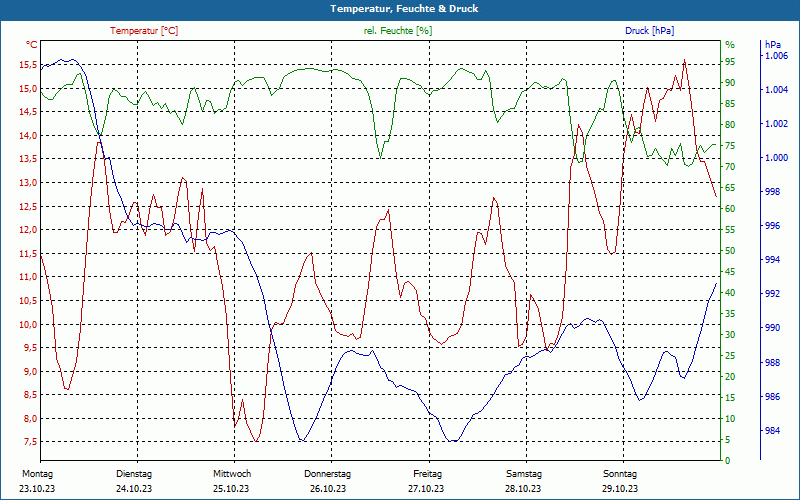The height and width of the screenshot is (500, 800).
Task: Click the date '27.10.23'
Action: point(426,489)
